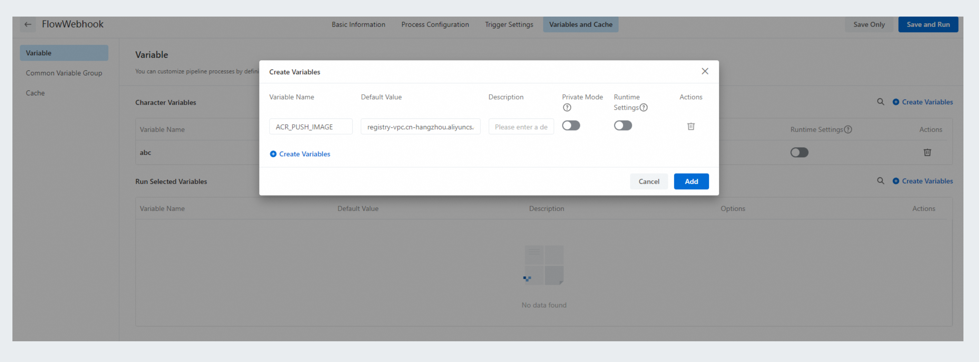Click the Default Value field with registry URL

(x=420, y=127)
